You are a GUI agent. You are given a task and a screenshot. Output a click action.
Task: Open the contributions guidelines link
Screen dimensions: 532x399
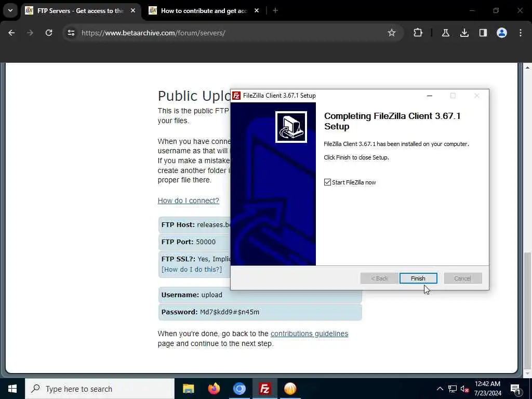(x=309, y=334)
